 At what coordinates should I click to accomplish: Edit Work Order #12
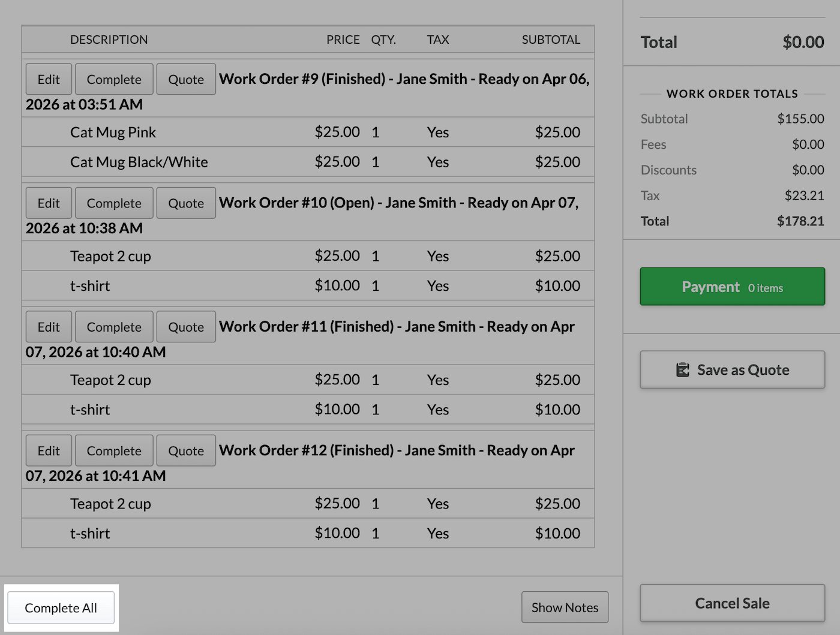pyautogui.click(x=49, y=451)
